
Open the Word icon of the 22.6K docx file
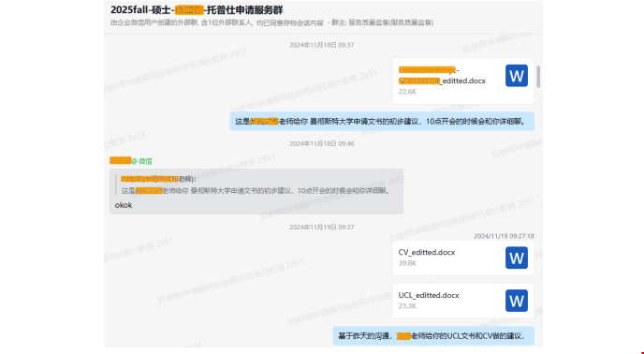[x=517, y=76]
